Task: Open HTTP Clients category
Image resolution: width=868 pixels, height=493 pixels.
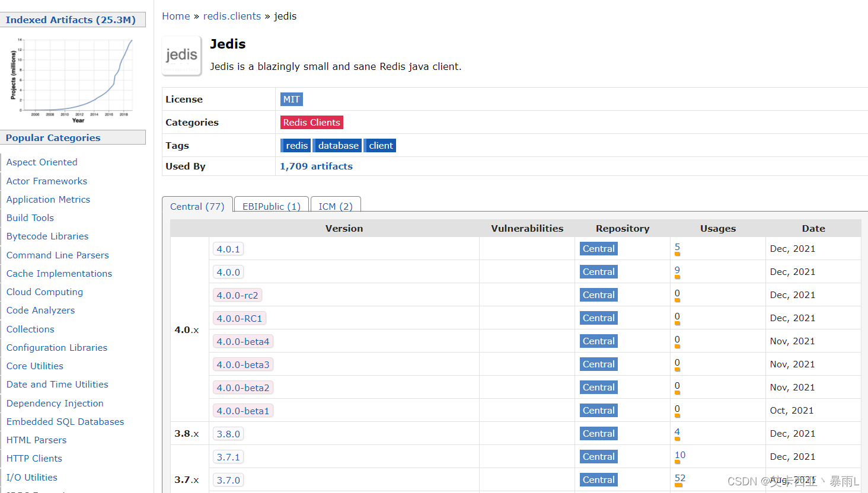Action: (x=34, y=459)
